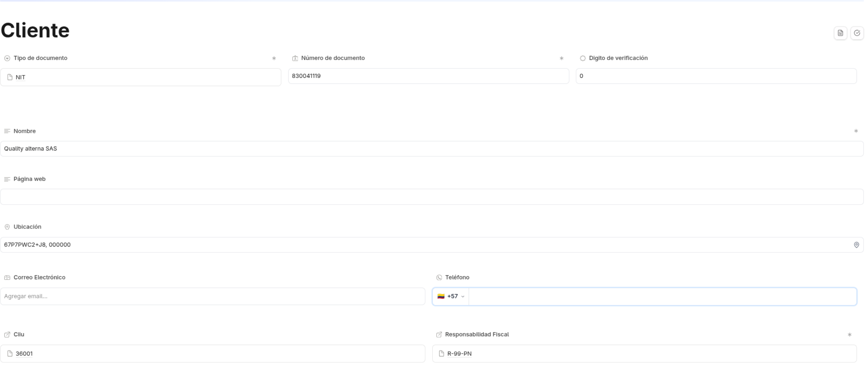
Task: Click the text lines icon by Nombre
Action: (7, 131)
